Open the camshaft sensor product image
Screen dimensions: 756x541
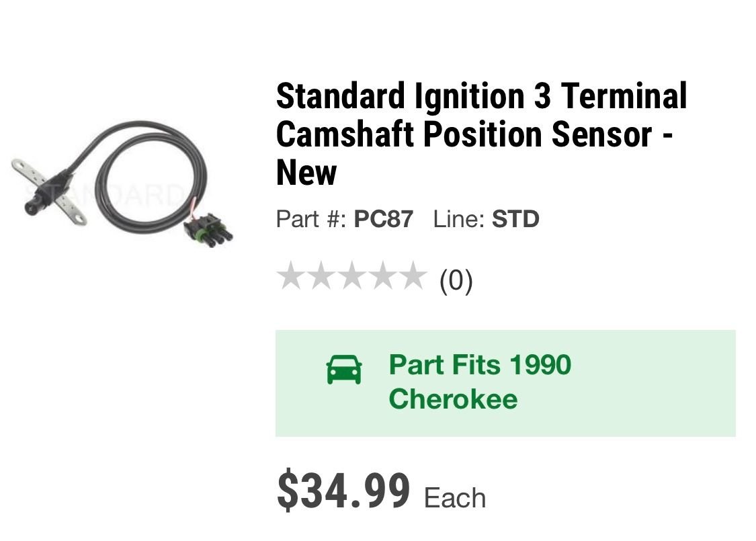122,182
